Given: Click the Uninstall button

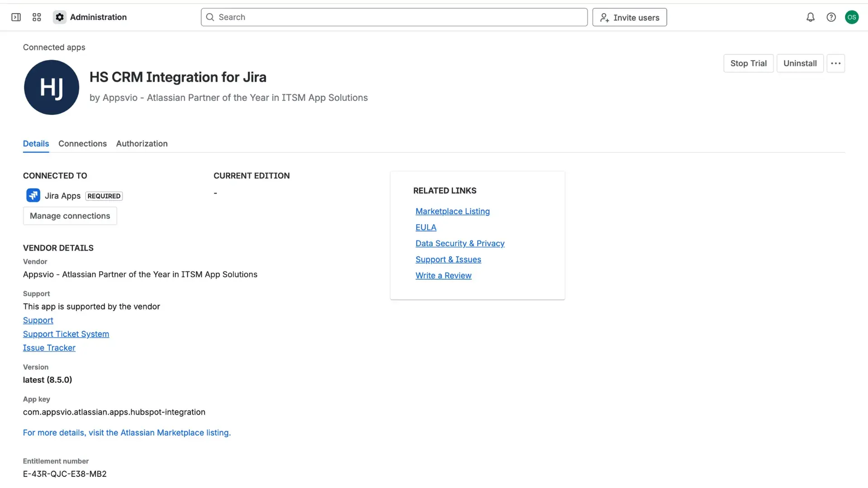Looking at the screenshot, I should 800,63.
